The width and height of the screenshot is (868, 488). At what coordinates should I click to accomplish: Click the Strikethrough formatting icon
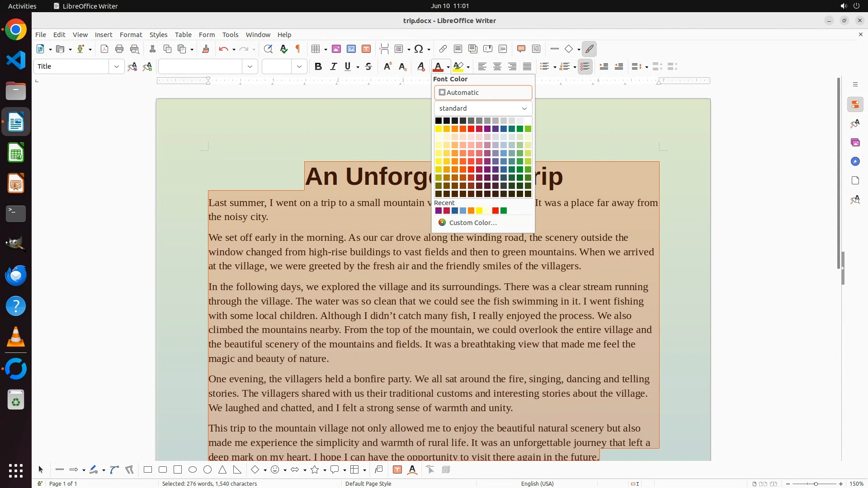[368, 67]
